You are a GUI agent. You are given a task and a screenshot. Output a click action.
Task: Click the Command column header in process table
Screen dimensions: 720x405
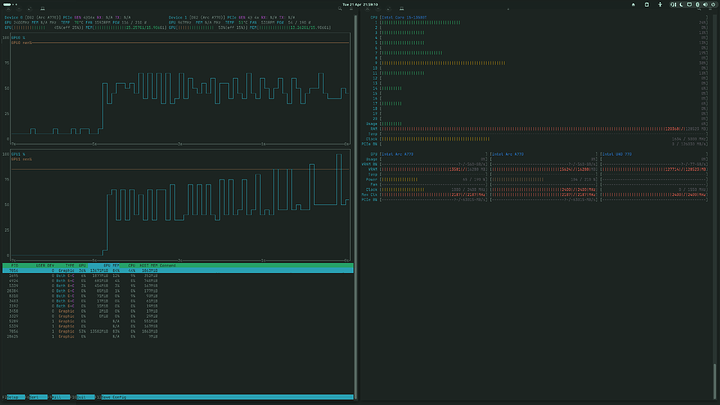tap(168, 265)
